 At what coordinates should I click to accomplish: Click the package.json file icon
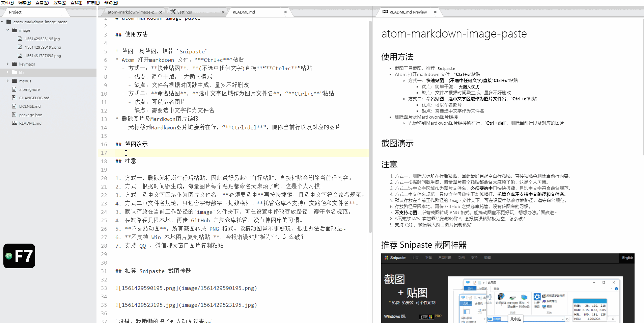pyautogui.click(x=14, y=115)
